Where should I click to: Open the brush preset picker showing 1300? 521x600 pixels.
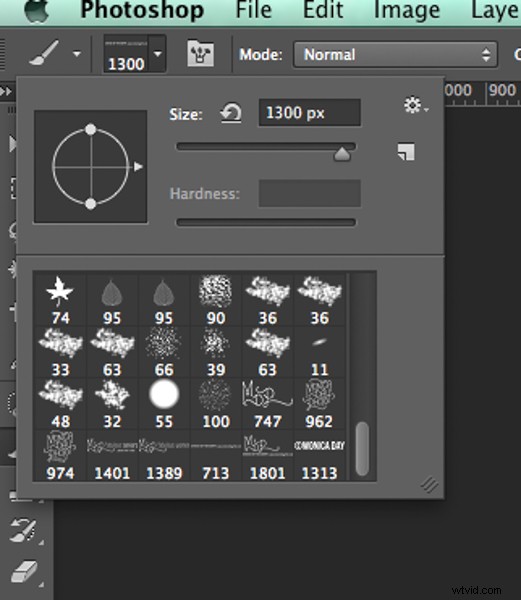coord(135,54)
